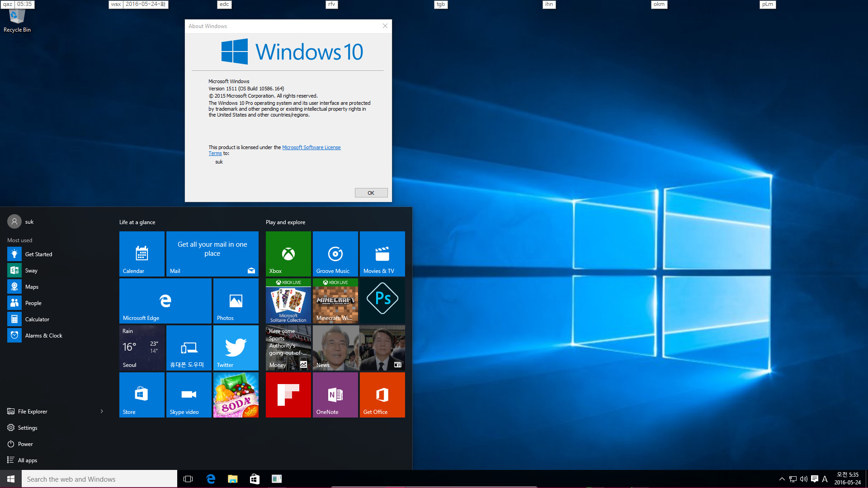Open volume control tray icon
The height and width of the screenshot is (488, 868).
[x=804, y=479]
